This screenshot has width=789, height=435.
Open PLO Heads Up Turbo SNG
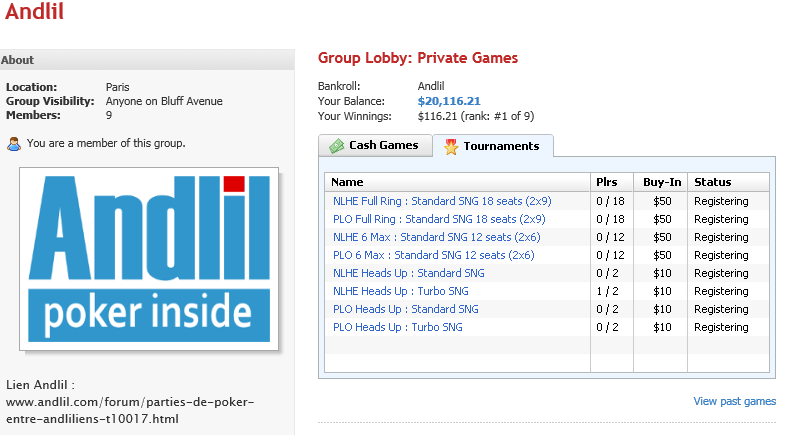[398, 327]
